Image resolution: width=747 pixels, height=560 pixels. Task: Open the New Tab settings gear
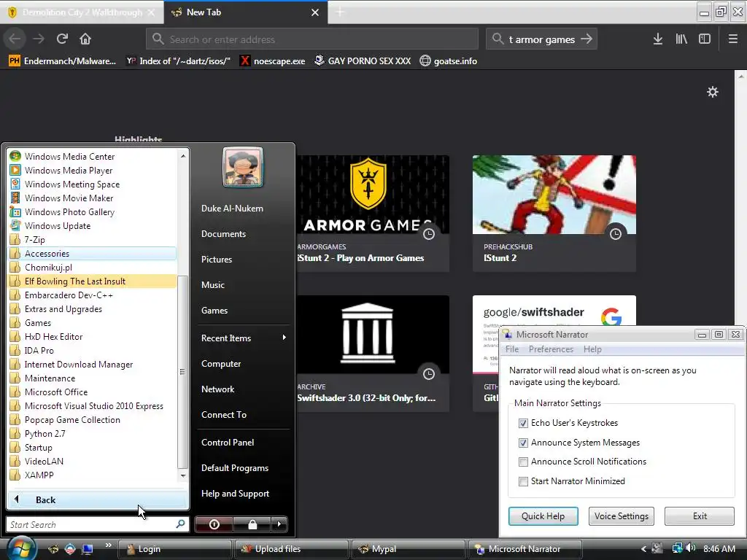(712, 91)
